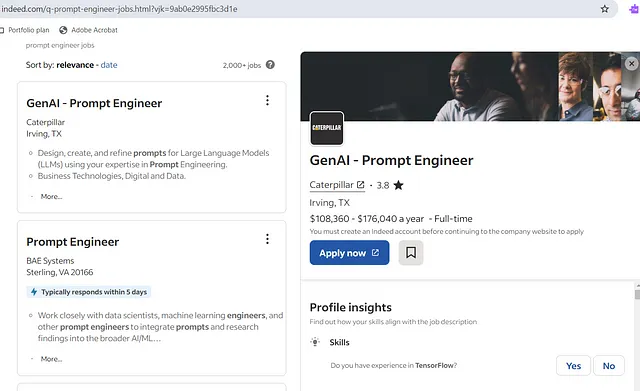
Task: Click the jobs count help question-mark icon
Action: point(270,65)
